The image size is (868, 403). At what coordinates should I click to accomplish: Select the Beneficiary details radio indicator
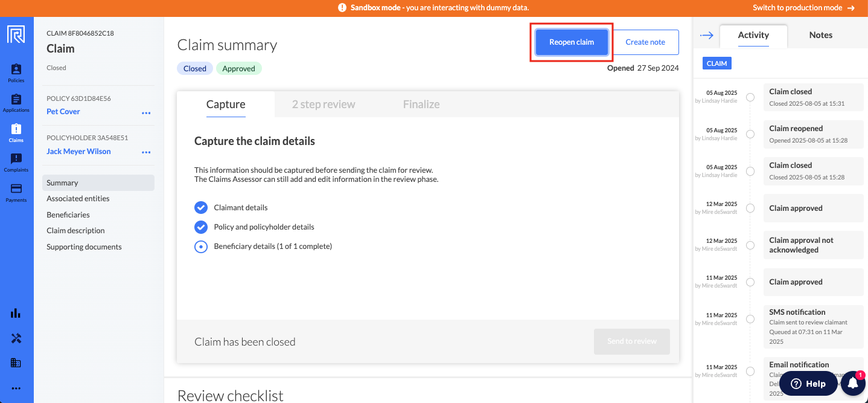coord(201,247)
